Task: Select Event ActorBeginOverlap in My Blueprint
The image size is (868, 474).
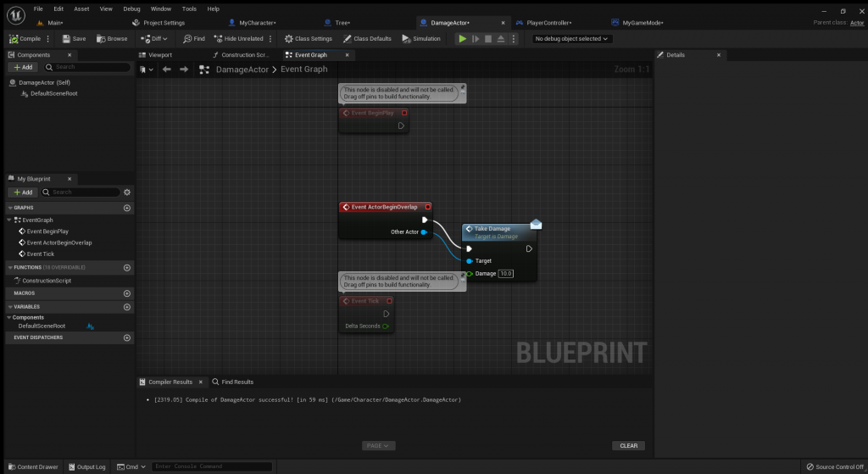Action: click(x=59, y=243)
